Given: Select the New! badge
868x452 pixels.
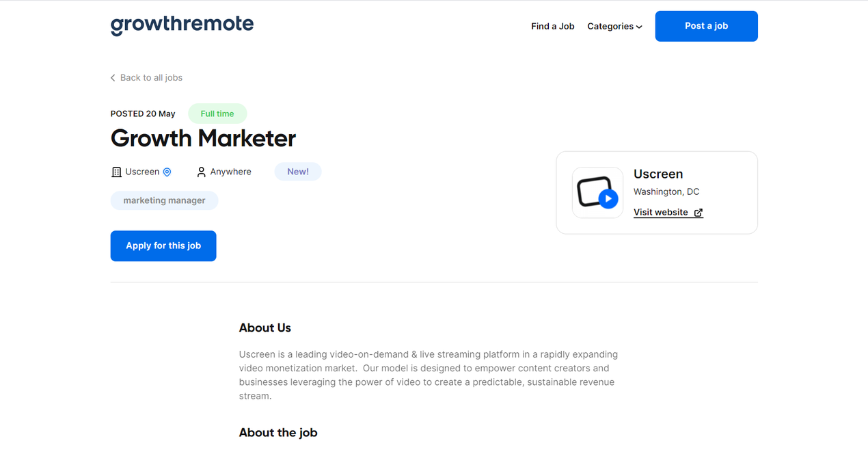Looking at the screenshot, I should [x=297, y=172].
